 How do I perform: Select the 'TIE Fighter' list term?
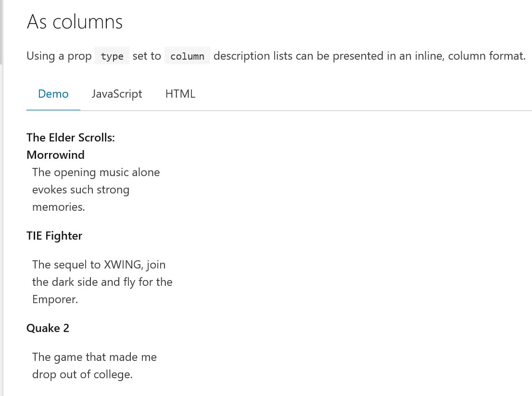[x=54, y=236]
